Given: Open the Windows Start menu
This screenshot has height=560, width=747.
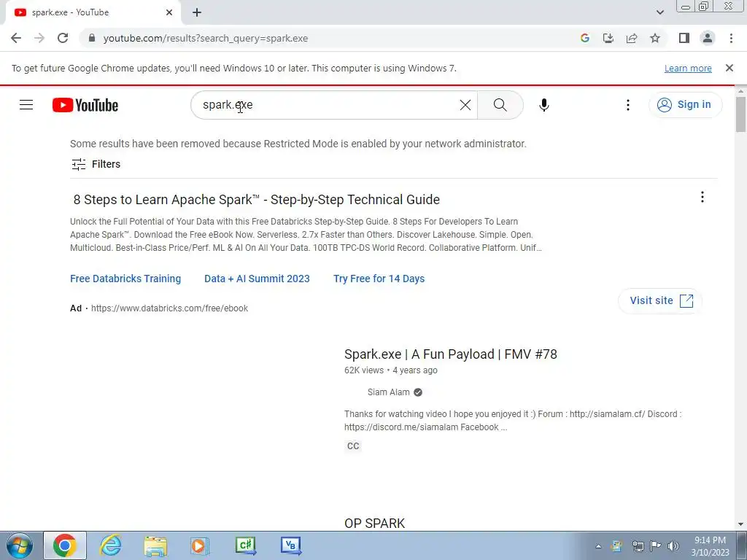Looking at the screenshot, I should coord(20,545).
